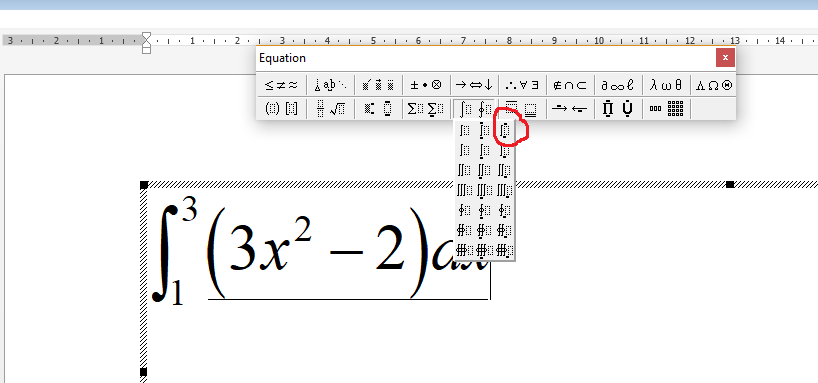This screenshot has width=818, height=383.
Task: Insert triple integral with subscript limit
Action: [504, 190]
